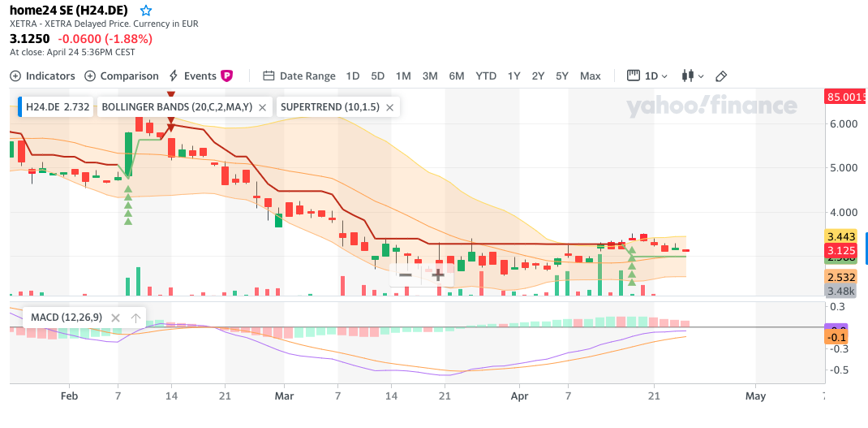Zoom in the chart with plus button
This screenshot has height=428, width=868.
(438, 275)
